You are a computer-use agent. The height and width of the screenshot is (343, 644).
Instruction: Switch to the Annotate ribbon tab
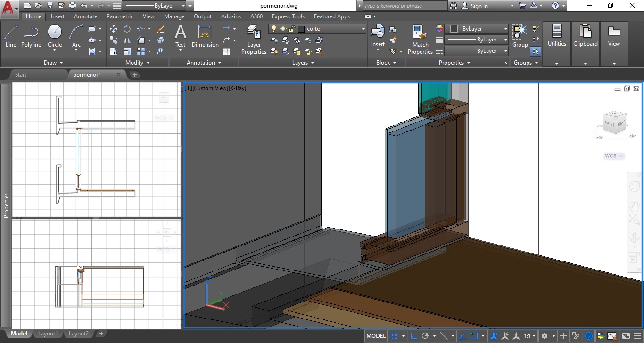[x=85, y=16]
